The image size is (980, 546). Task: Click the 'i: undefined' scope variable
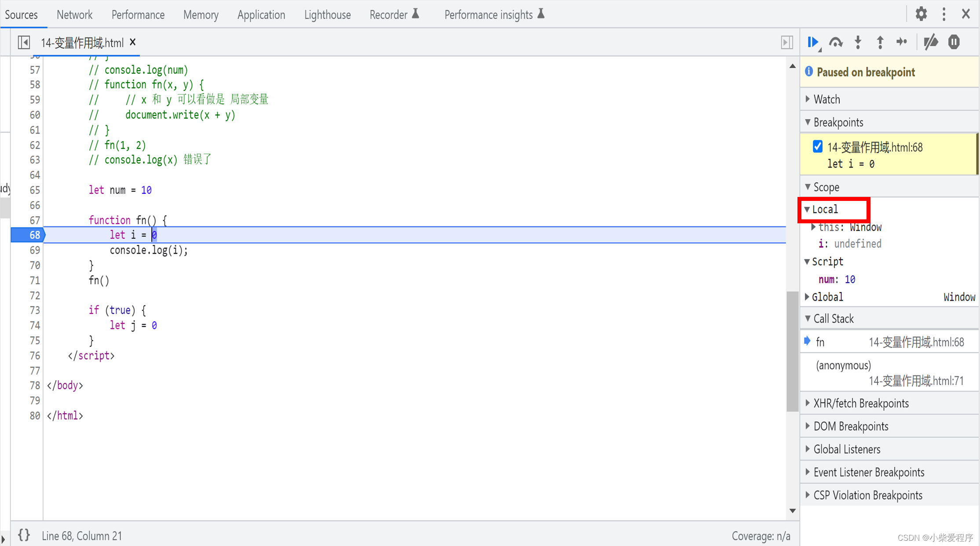pos(850,244)
